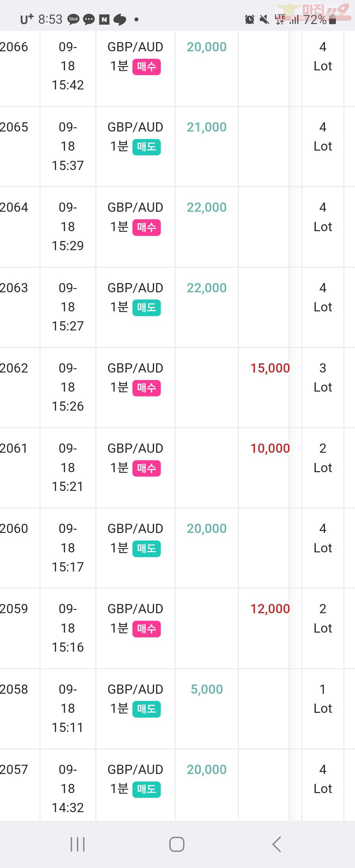Image resolution: width=355 pixels, height=868 pixels.
Task: Select the 12,000 red amount
Action: (270, 609)
